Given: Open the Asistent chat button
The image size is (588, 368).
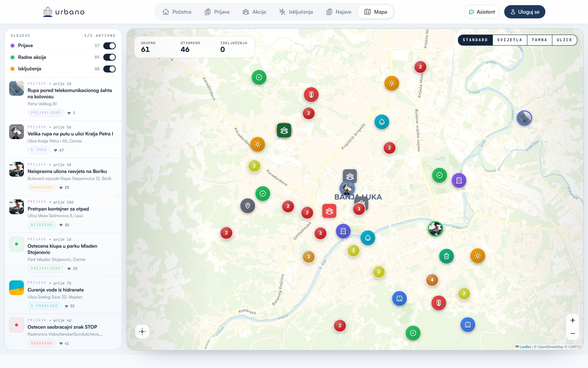Looking at the screenshot, I should point(482,12).
